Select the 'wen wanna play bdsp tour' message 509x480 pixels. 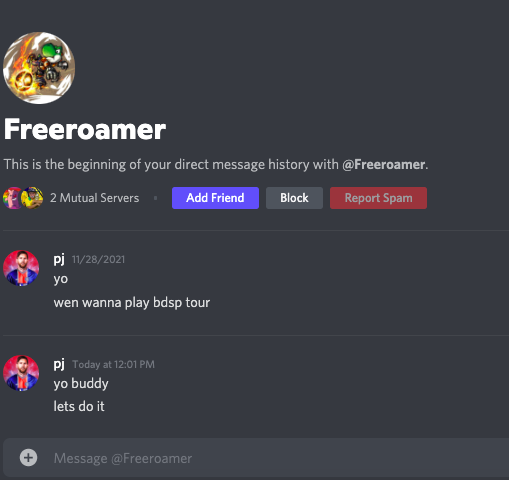(132, 303)
